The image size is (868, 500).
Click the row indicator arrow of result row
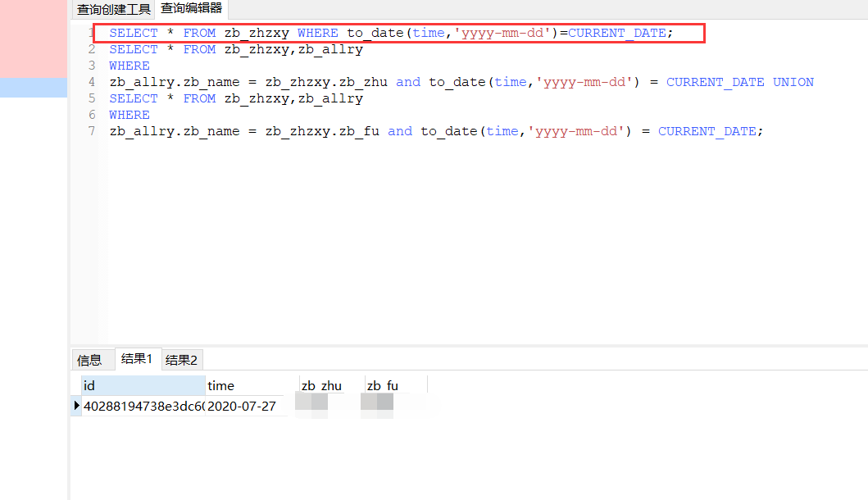click(76, 405)
